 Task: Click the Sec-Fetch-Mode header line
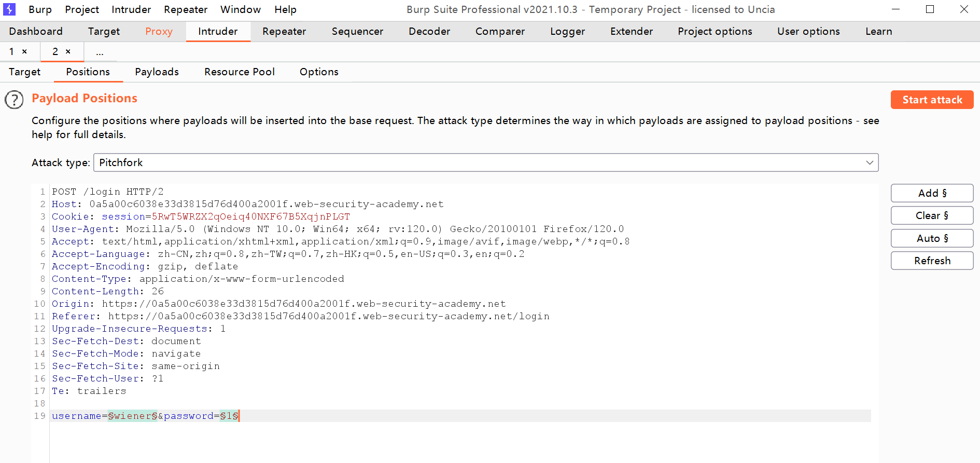pyautogui.click(x=126, y=353)
